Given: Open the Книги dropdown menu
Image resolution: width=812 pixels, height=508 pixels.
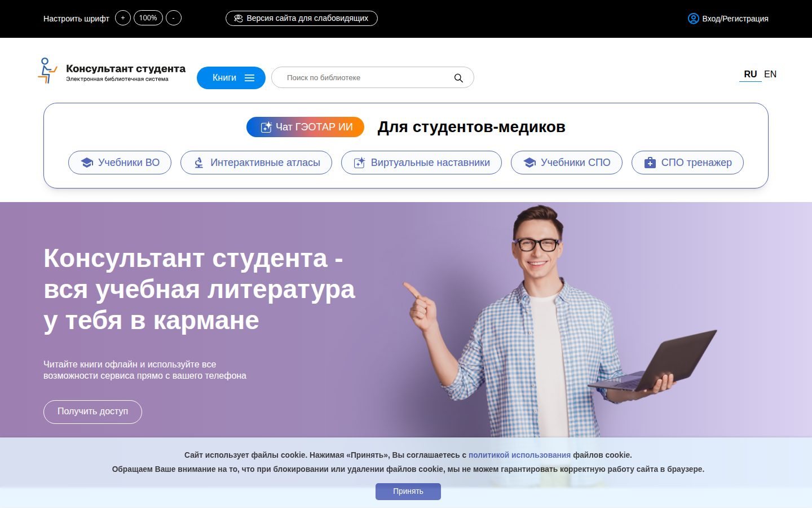Looking at the screenshot, I should coord(231,78).
